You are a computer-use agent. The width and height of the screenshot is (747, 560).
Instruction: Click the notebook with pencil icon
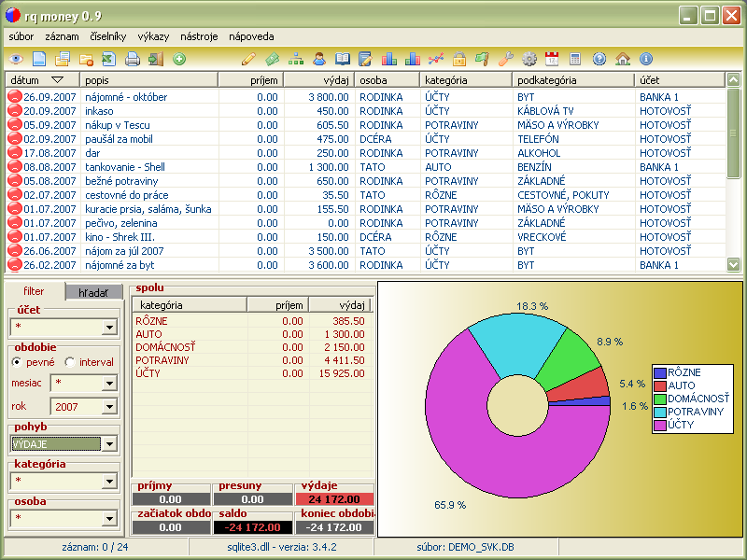pos(365,59)
